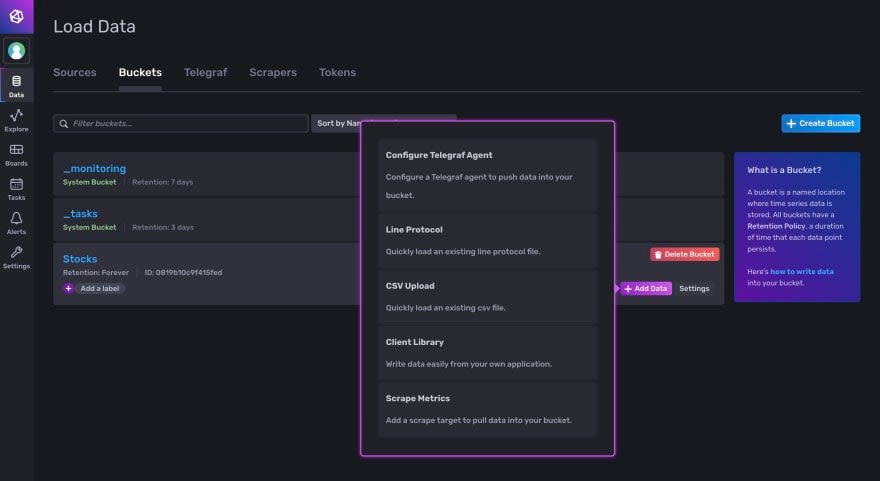Switch to the Telegraf tab
Screen dimensions: 880x481
205,72
